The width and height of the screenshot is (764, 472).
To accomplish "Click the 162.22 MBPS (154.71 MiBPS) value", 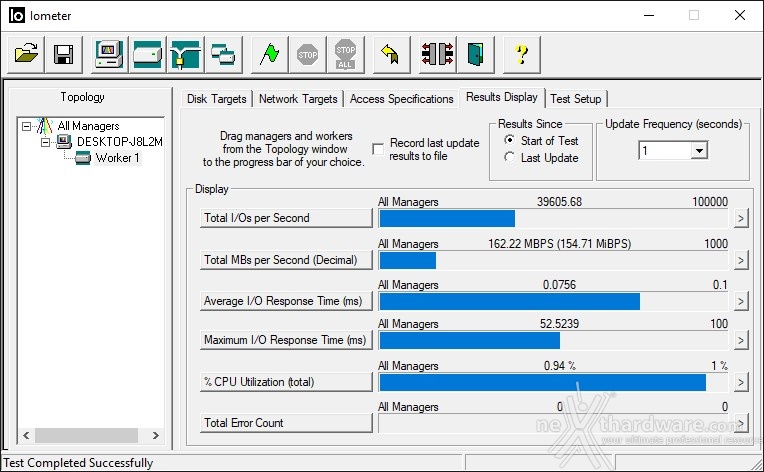I will (x=559, y=244).
